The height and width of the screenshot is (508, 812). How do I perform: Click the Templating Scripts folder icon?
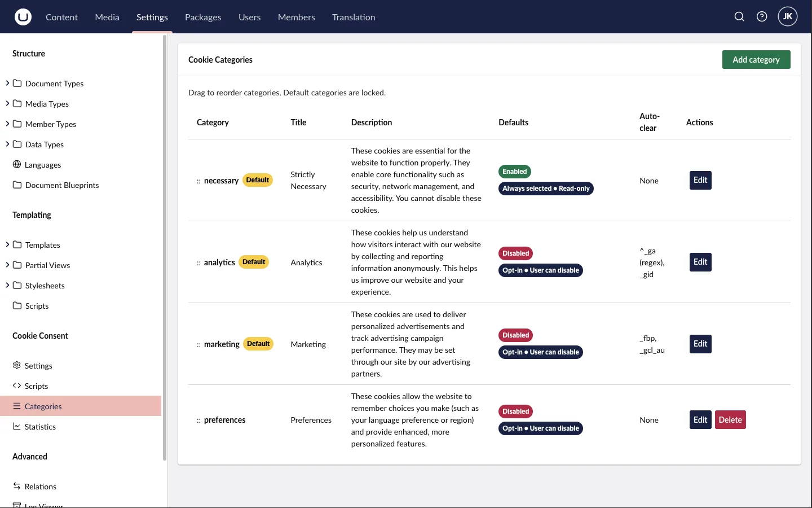click(17, 306)
